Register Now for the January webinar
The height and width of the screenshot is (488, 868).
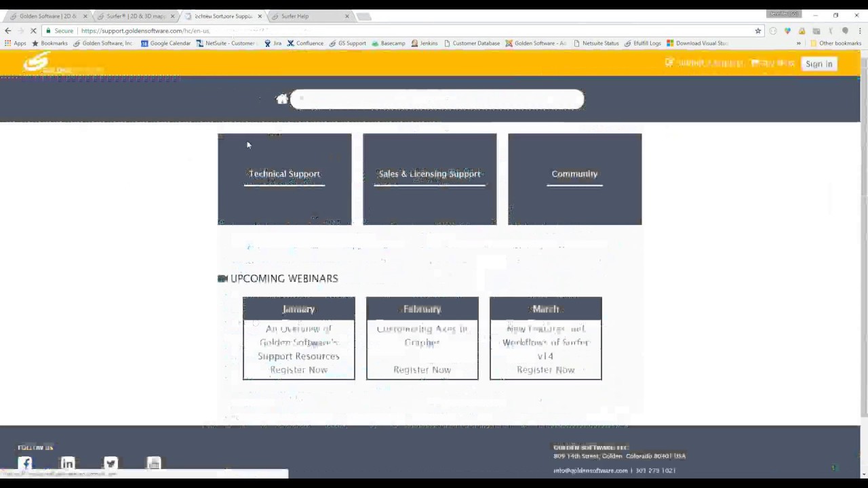pos(298,370)
